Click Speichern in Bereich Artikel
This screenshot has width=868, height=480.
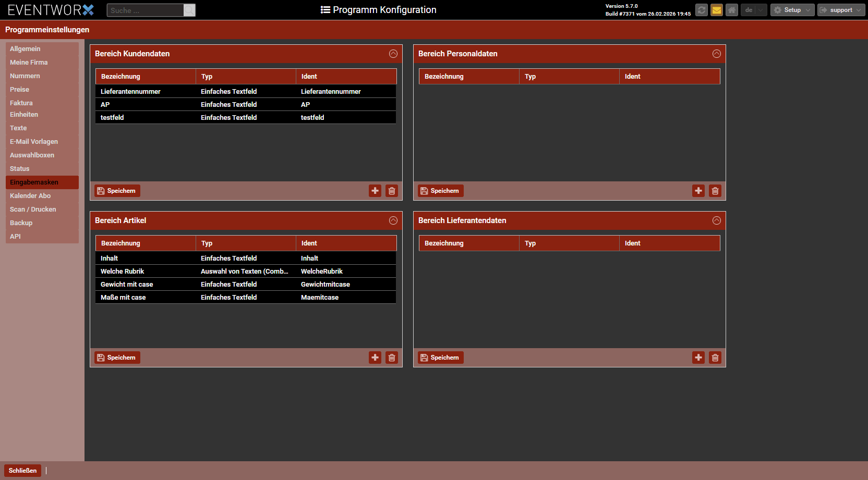(117, 358)
